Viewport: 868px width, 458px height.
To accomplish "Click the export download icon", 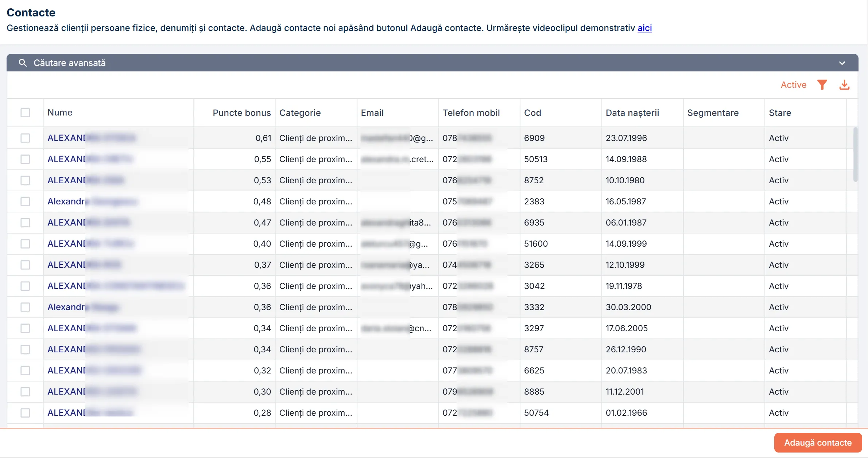I will coord(844,85).
